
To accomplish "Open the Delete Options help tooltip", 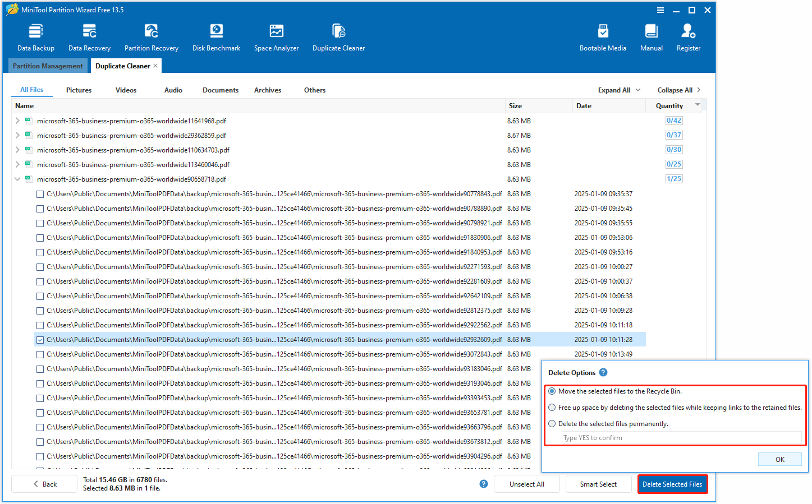I will tap(603, 372).
